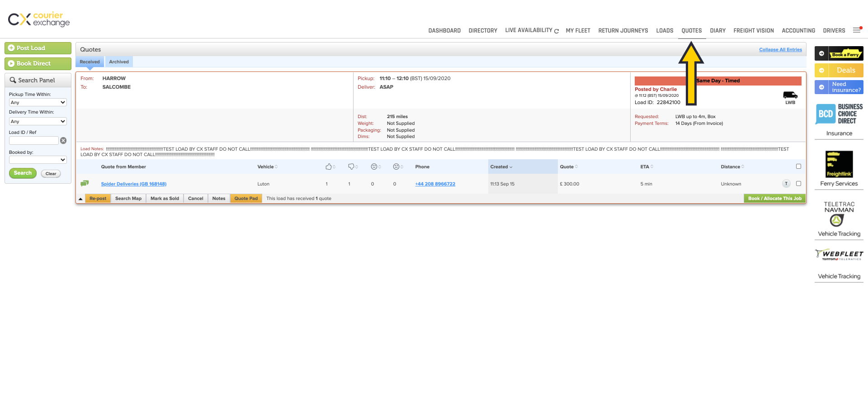This screenshot has height=400, width=868.
Task: Open the Book a Ferry banner
Action: coord(839,54)
